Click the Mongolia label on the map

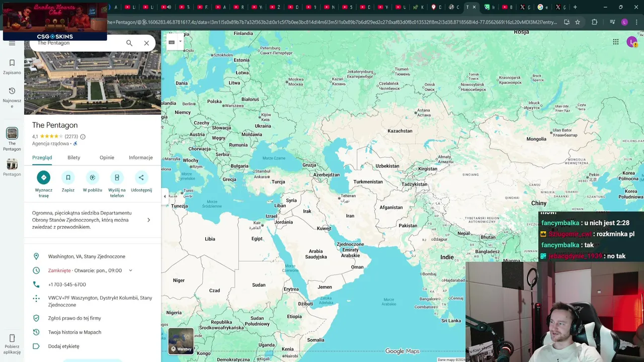coord(536,139)
